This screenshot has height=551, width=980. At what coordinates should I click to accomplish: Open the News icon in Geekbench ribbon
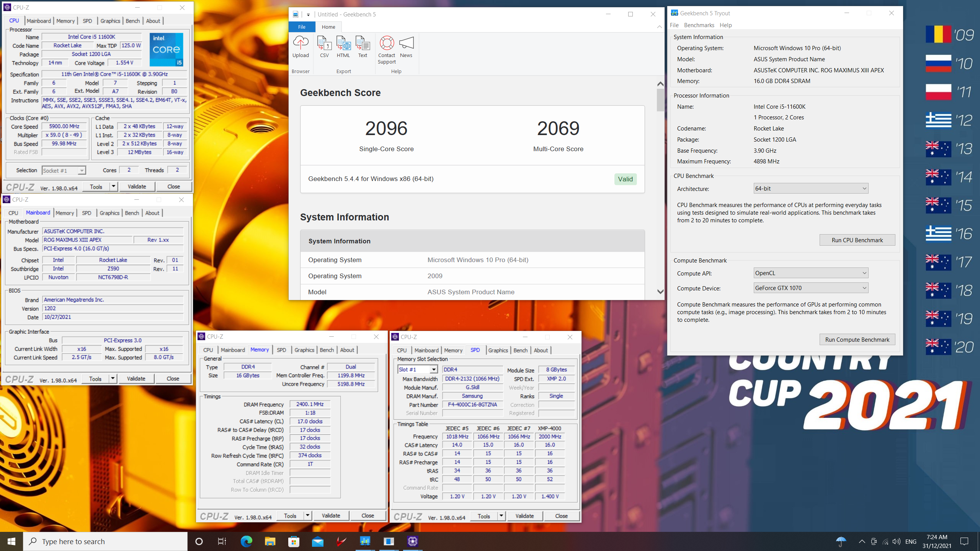406,47
